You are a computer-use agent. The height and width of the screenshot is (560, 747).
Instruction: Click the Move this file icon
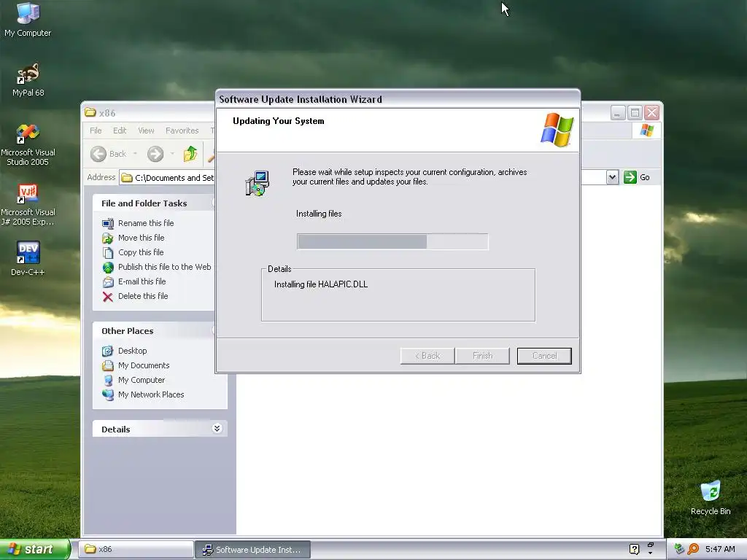(x=108, y=238)
